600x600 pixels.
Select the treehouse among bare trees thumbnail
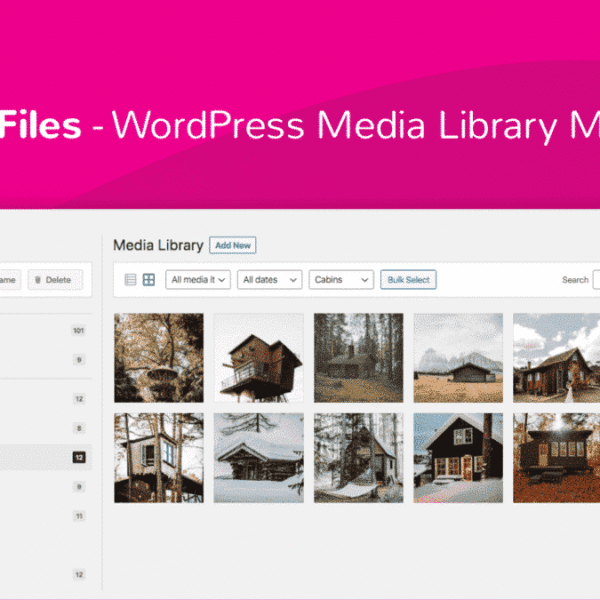159,458
